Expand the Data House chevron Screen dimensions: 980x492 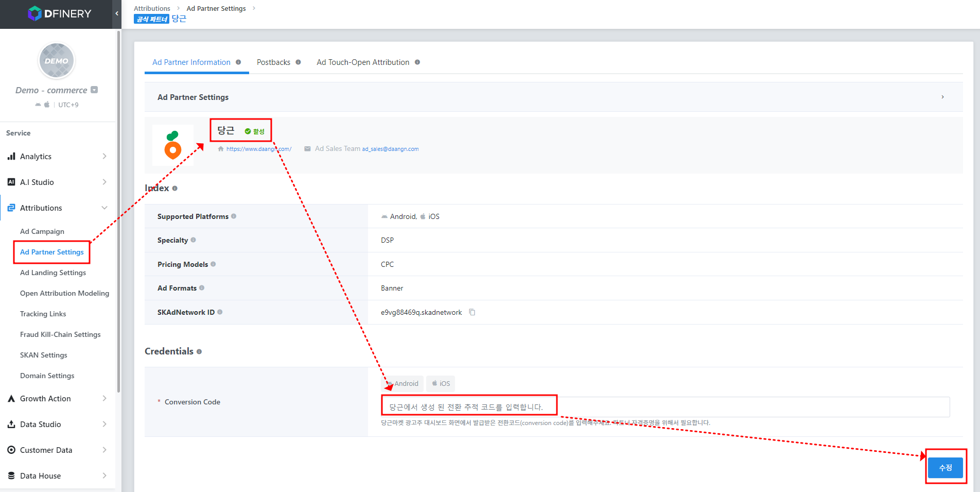pyautogui.click(x=104, y=476)
